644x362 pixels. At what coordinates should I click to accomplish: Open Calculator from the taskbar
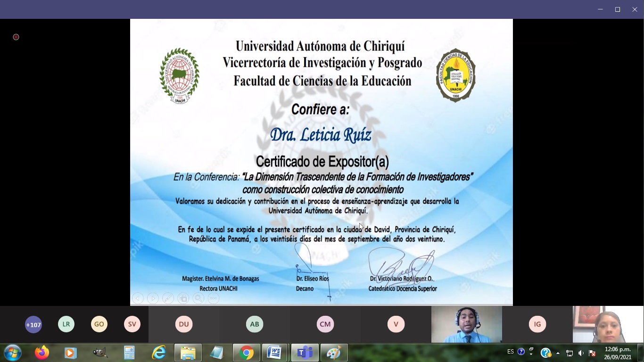(129, 353)
